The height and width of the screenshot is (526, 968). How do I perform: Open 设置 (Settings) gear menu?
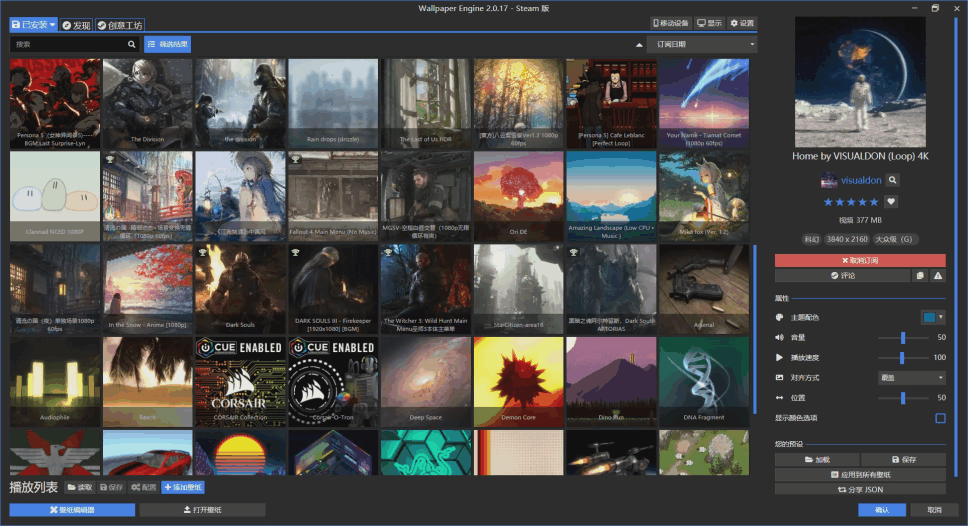pyautogui.click(x=742, y=23)
